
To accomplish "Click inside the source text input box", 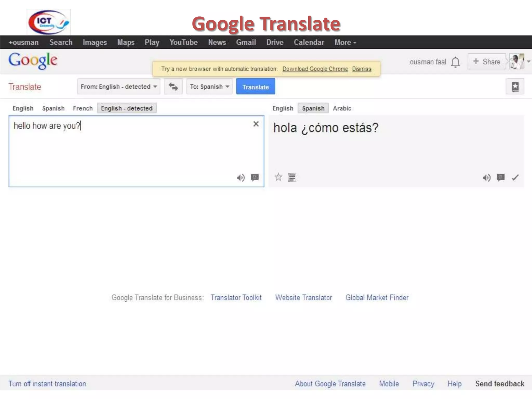I will click(136, 151).
